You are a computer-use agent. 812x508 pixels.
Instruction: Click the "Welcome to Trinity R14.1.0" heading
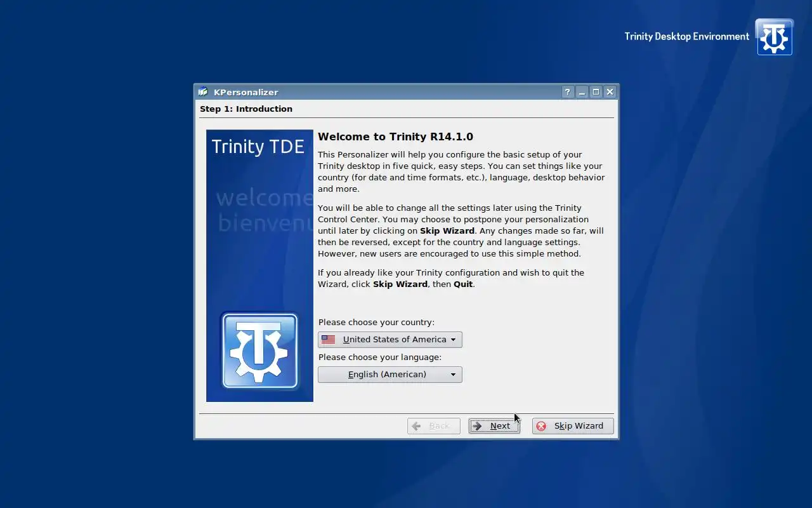coord(395,137)
